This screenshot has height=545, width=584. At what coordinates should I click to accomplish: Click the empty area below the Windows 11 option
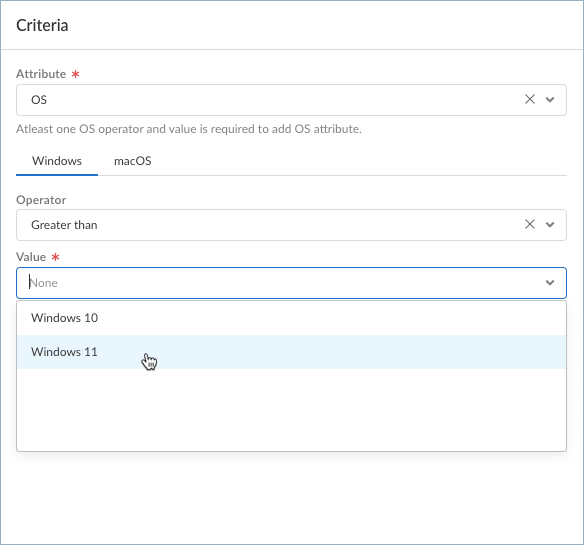(291, 410)
